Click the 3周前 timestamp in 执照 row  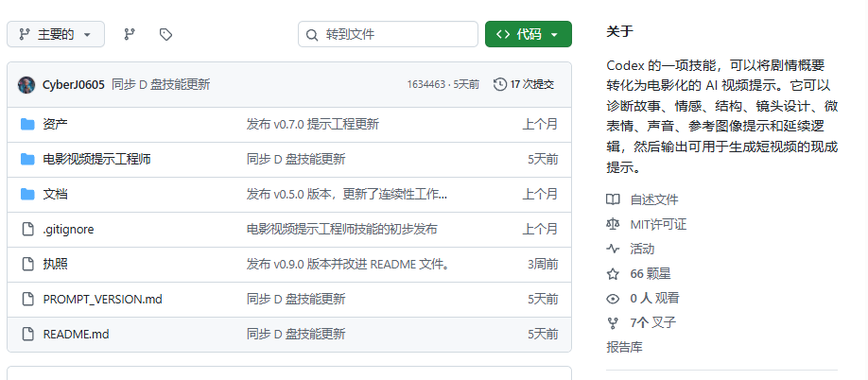pyautogui.click(x=543, y=264)
